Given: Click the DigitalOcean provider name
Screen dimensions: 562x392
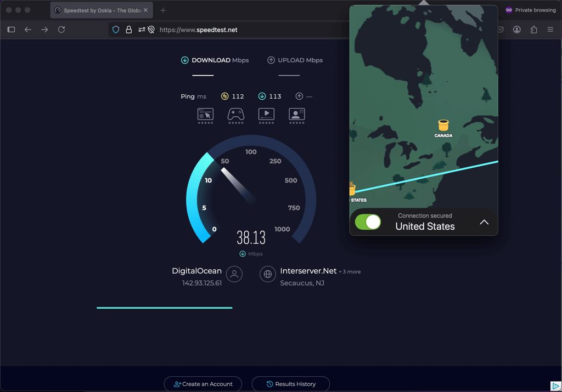Looking at the screenshot, I should coord(197,271).
